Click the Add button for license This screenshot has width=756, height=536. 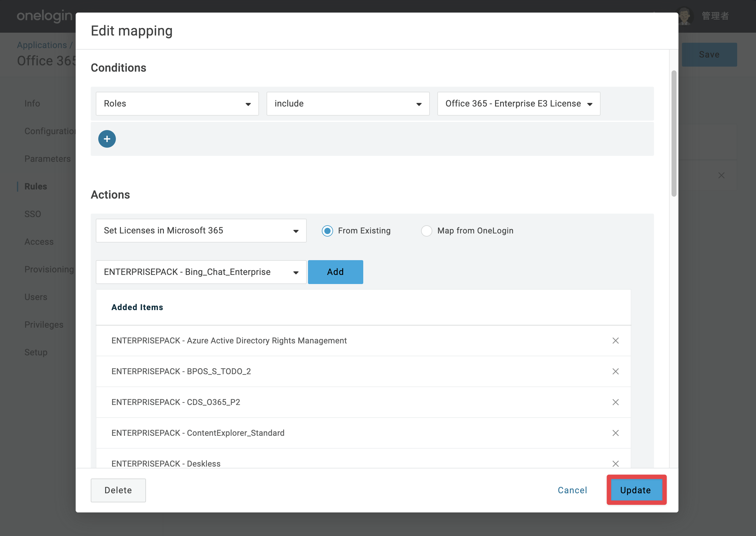(335, 272)
